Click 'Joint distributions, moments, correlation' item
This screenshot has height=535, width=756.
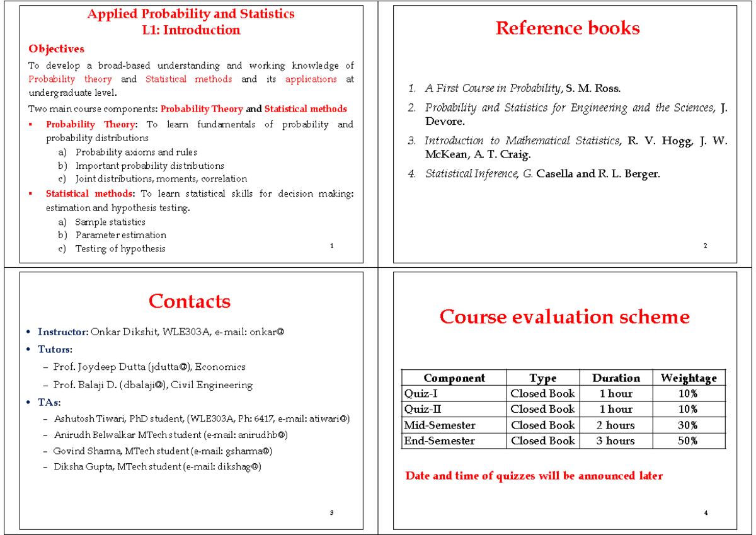coord(161,179)
